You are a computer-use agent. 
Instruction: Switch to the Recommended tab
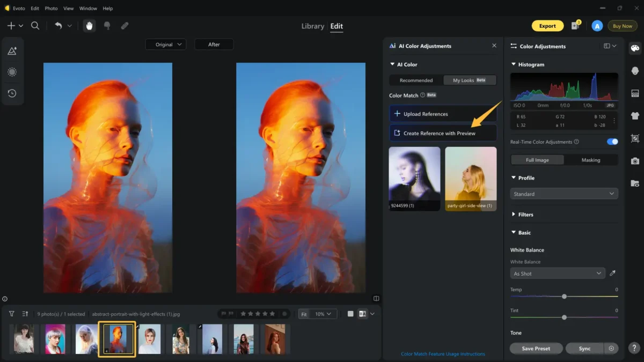point(416,80)
